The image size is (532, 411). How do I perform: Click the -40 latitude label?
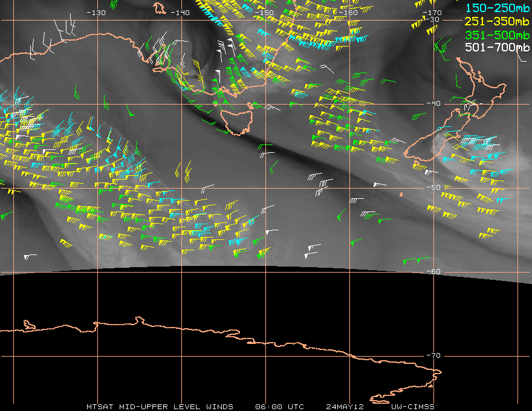433,103
